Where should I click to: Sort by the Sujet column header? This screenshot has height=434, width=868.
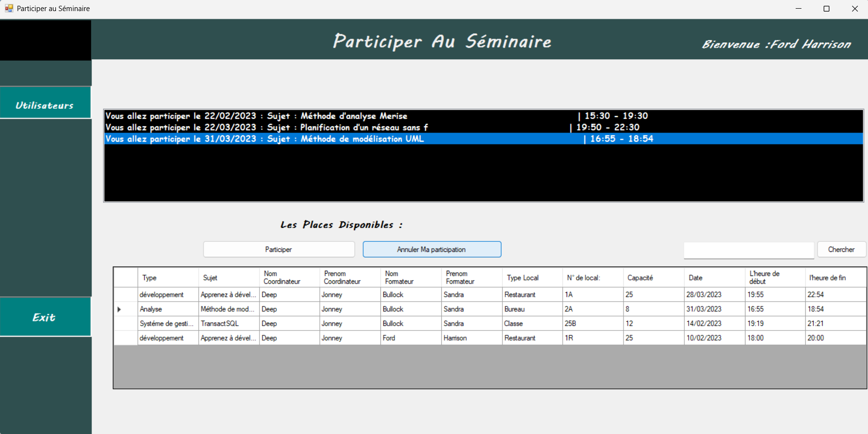tap(229, 277)
